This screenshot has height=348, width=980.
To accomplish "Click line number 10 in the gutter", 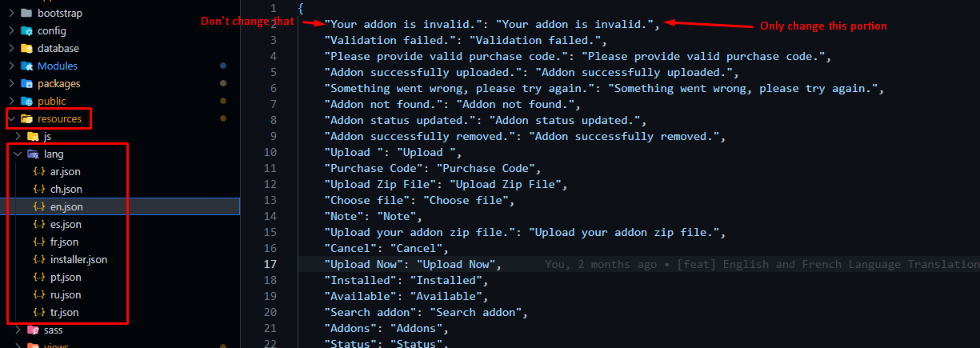I will 270,152.
